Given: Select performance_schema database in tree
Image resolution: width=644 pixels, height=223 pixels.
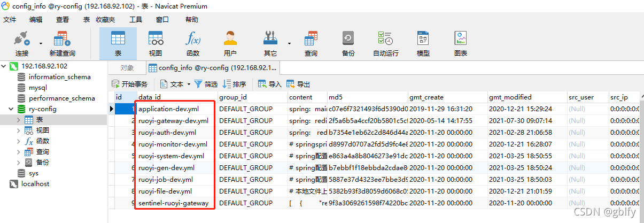Looking at the screenshot, I should (61, 98).
